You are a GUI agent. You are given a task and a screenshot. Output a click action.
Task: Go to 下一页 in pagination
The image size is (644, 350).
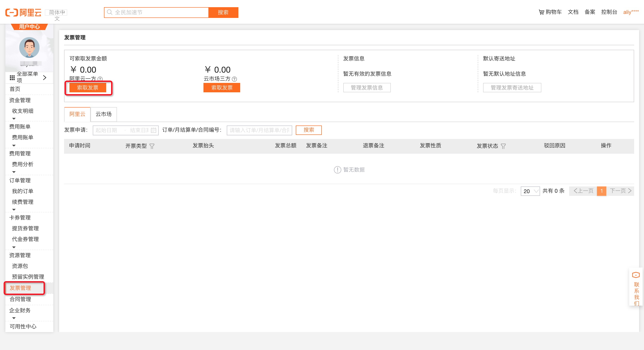tap(620, 191)
